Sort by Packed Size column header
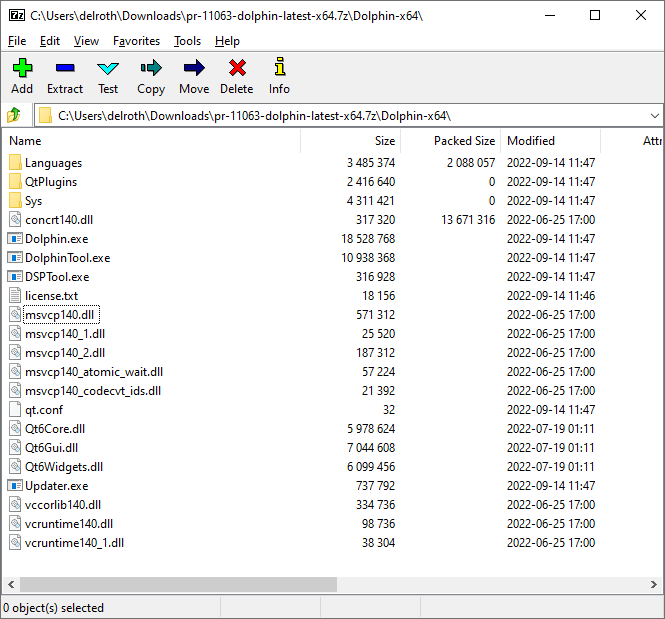This screenshot has height=619, width=665. click(450, 141)
